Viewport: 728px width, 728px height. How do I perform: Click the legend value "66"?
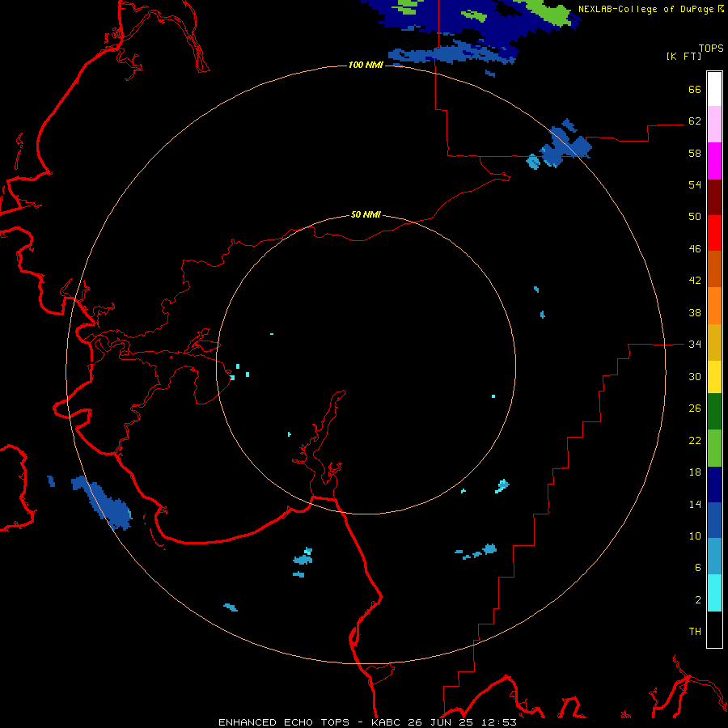[x=695, y=89]
